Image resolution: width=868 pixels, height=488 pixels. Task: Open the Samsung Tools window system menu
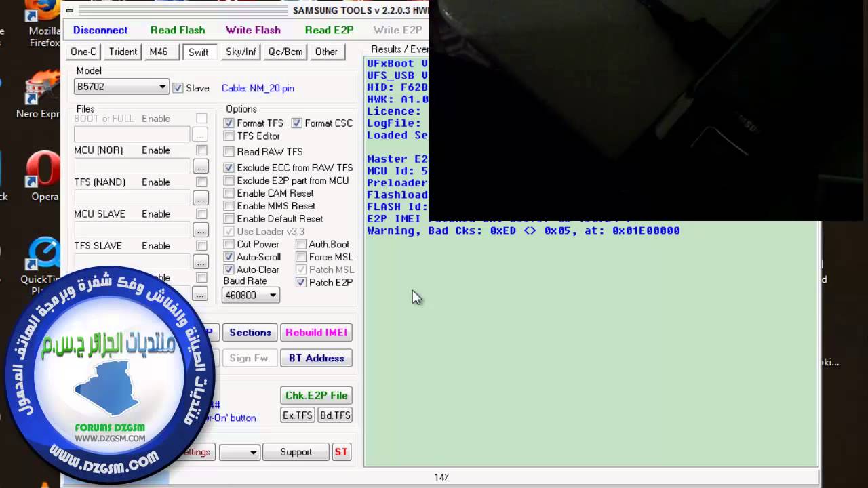[70, 10]
